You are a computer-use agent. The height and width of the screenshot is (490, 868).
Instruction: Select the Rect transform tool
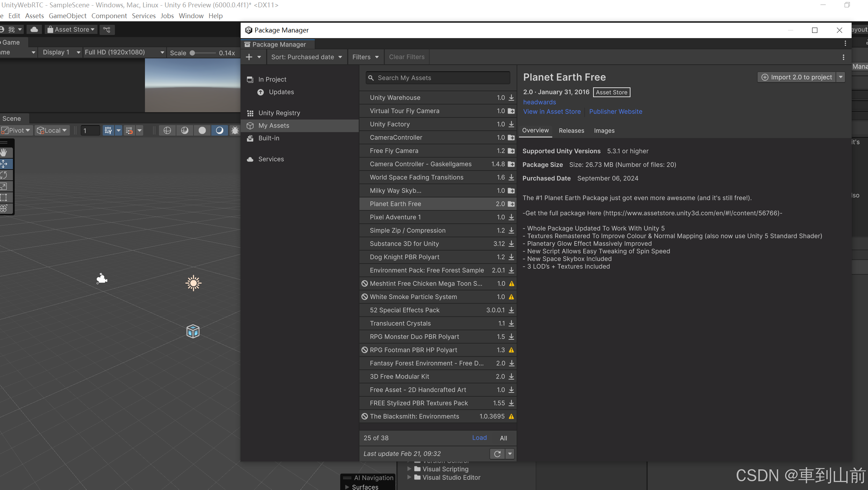click(4, 197)
